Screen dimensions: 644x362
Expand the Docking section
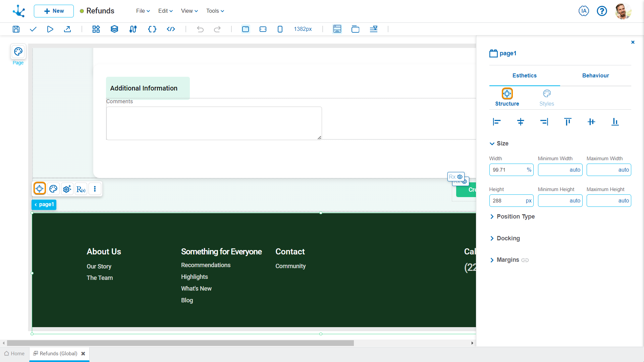coord(492,238)
